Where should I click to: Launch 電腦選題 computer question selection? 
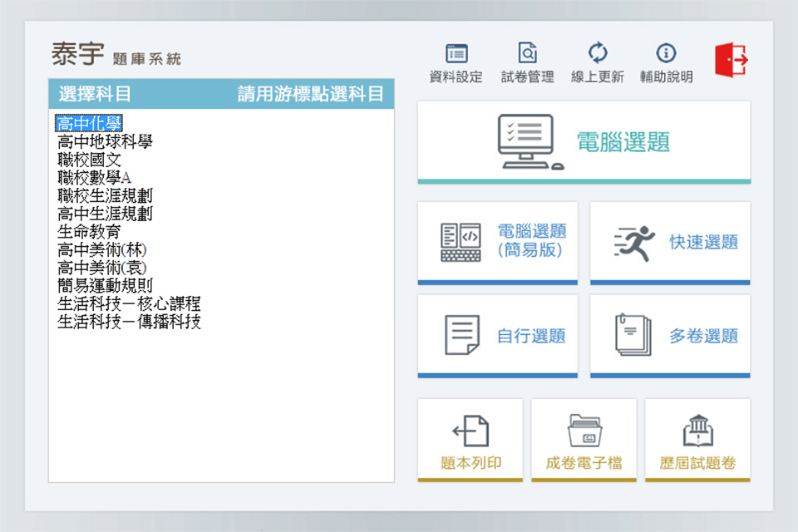click(584, 142)
